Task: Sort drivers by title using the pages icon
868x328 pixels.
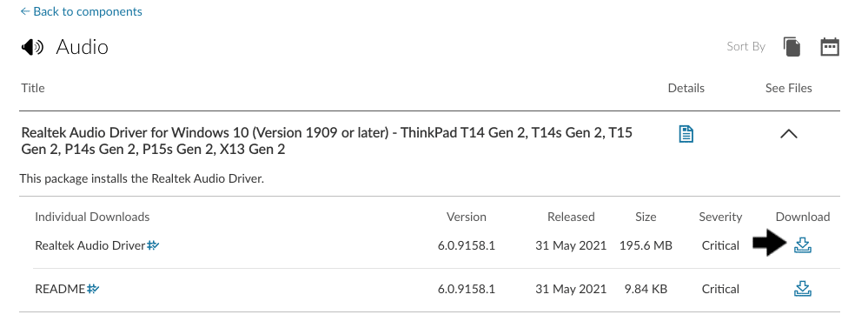Action: (792, 46)
